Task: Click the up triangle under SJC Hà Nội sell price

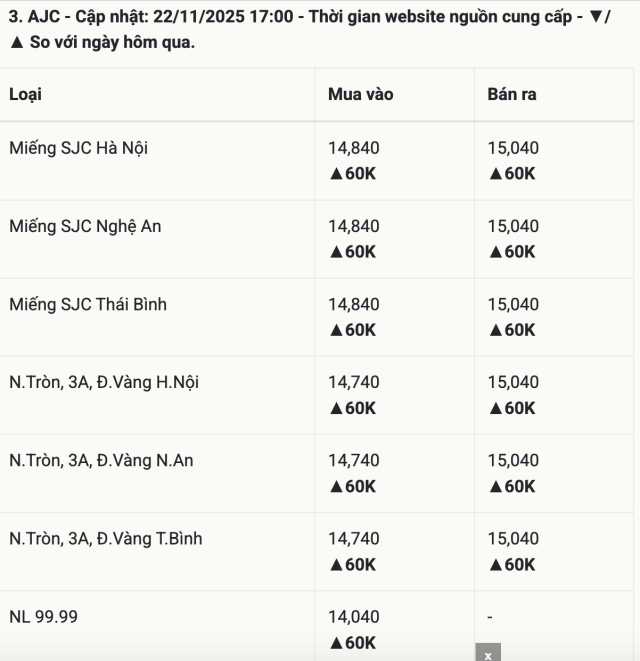Action: [x=495, y=173]
